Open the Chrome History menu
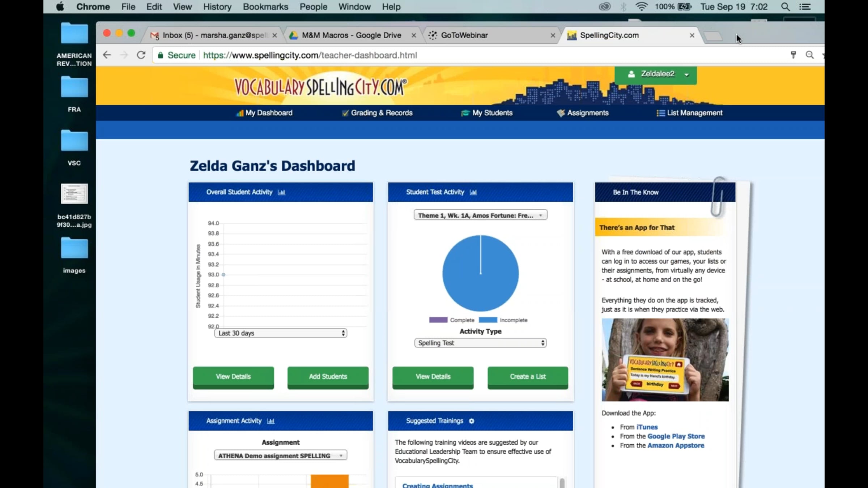Screen dimensions: 868x488 pos(217,7)
